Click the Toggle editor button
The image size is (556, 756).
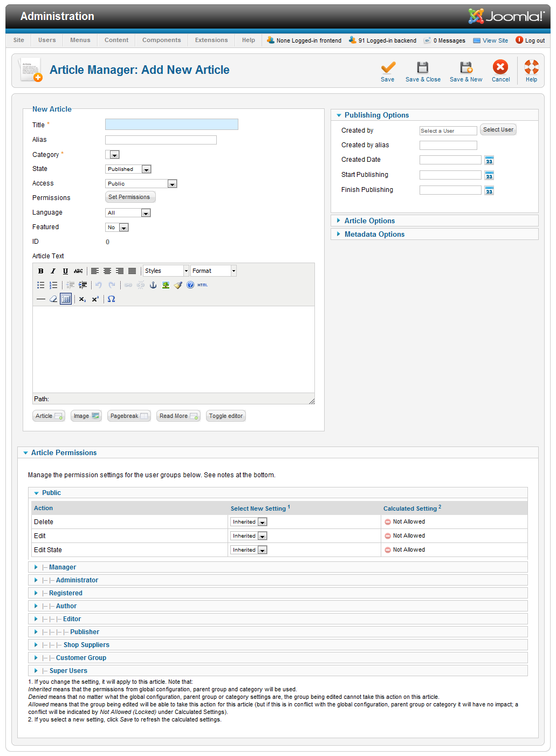226,416
